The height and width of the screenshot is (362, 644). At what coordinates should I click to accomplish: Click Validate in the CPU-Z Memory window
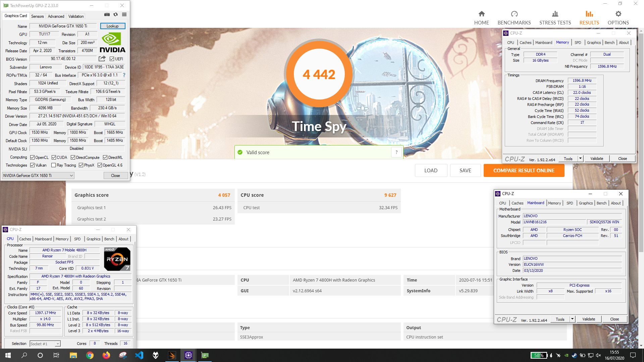(596, 159)
